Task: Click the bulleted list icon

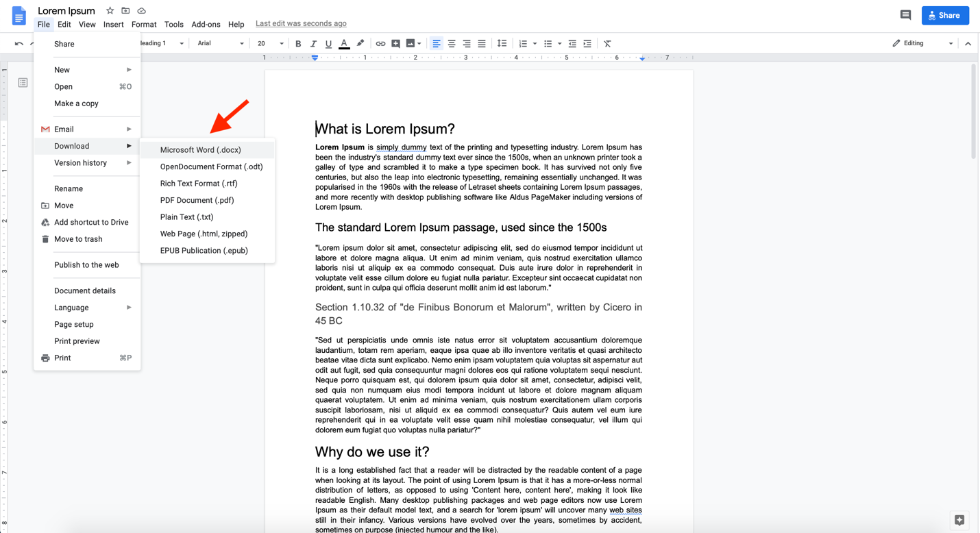Action: click(548, 44)
